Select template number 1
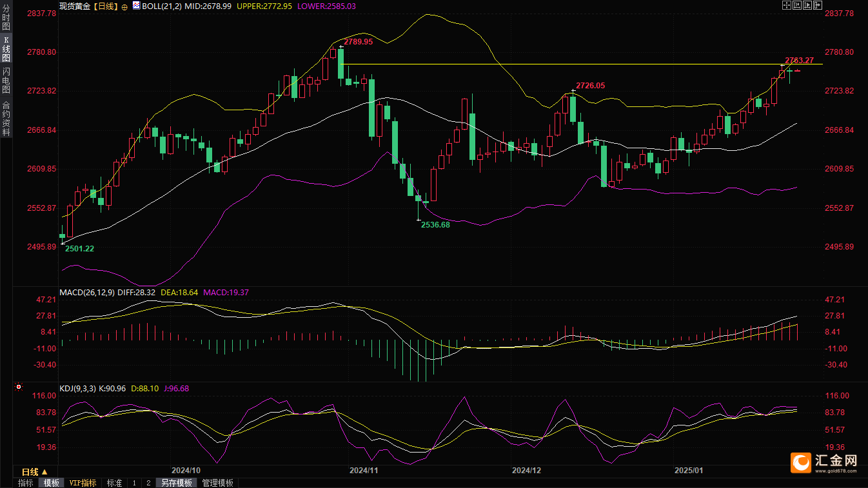The width and height of the screenshot is (868, 488). [x=134, y=483]
